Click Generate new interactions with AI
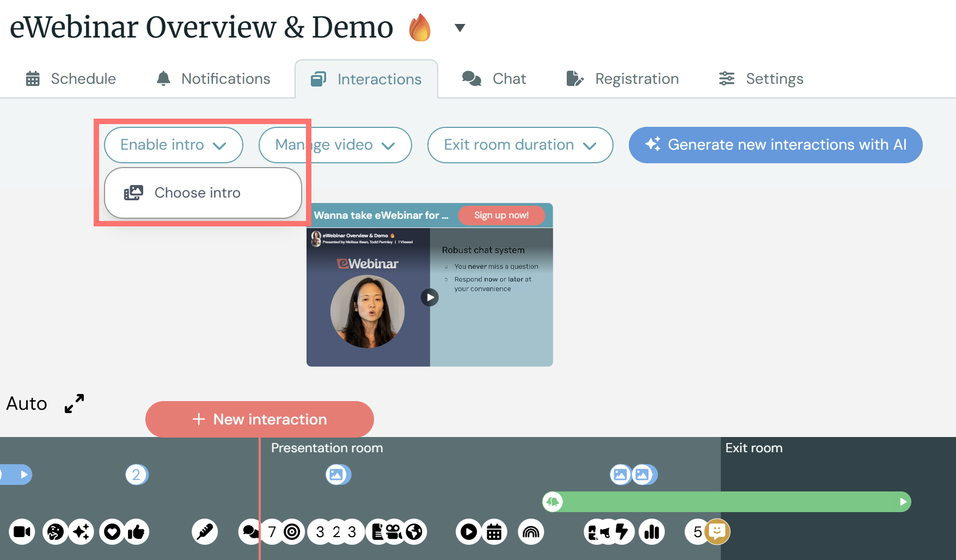Screen dimensions: 956x560 (775, 145)
